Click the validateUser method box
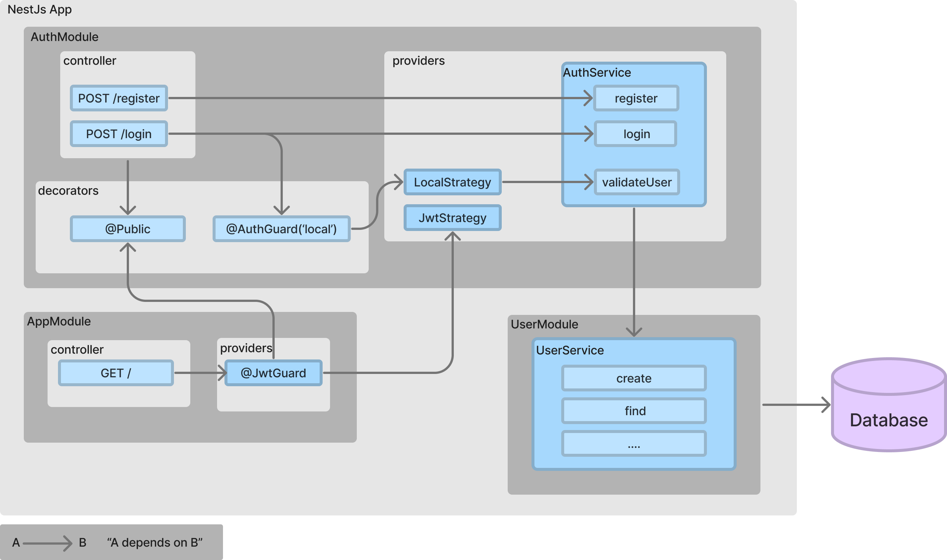This screenshot has width=947, height=560. 637,182
